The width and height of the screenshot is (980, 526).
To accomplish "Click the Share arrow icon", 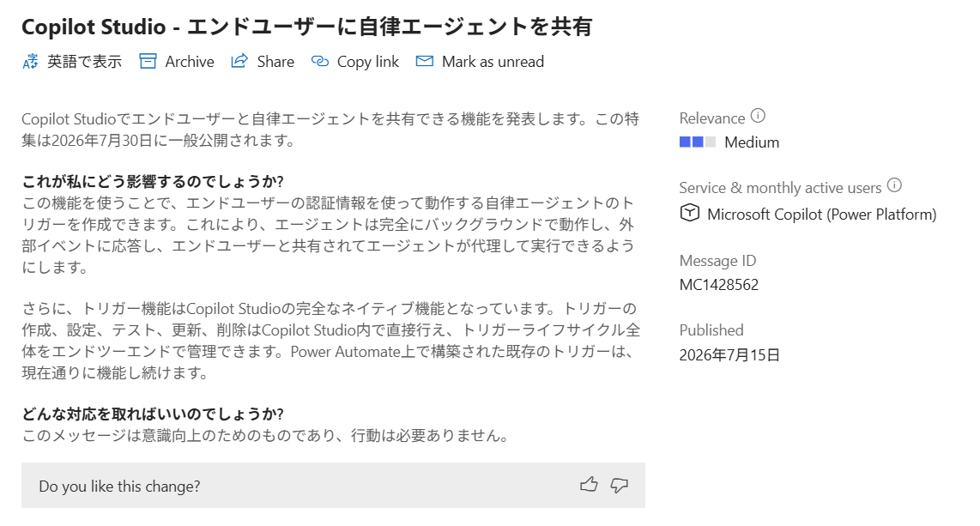I will pos(239,61).
